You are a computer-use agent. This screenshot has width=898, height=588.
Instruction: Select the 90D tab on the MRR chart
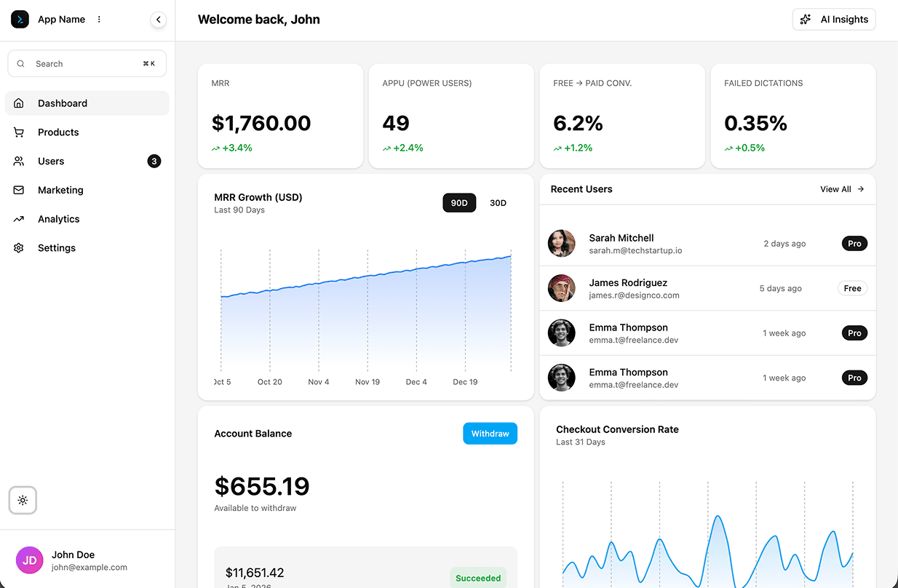tap(459, 202)
